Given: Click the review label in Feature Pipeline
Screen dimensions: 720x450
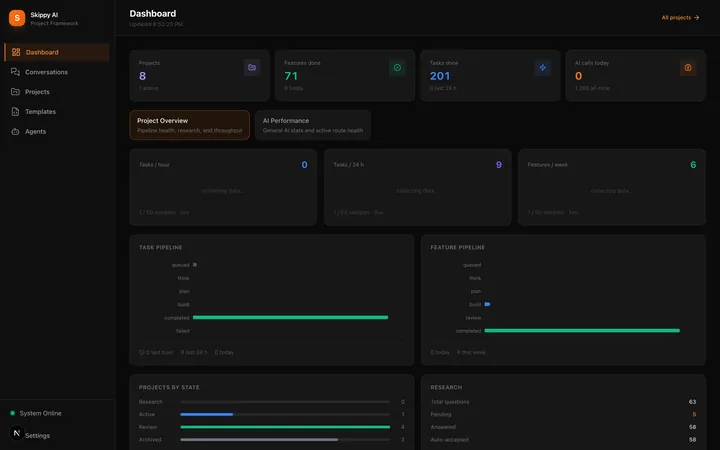Looking at the screenshot, I should coord(473,318).
